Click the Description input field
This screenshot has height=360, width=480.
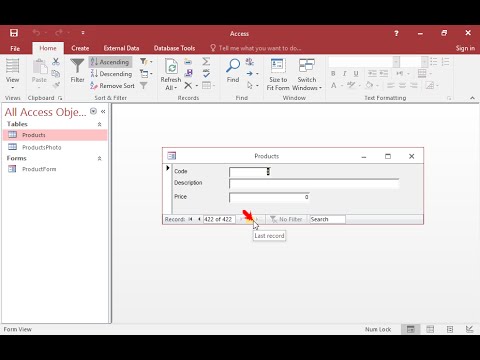point(314,184)
